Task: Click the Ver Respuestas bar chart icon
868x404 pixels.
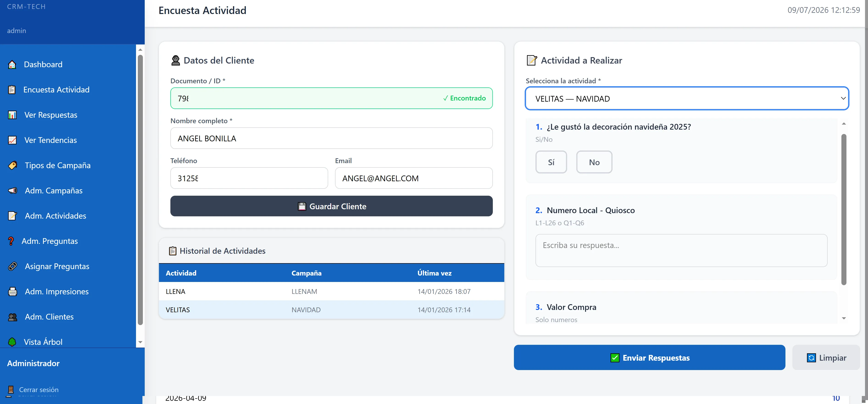Action: pyautogui.click(x=12, y=115)
